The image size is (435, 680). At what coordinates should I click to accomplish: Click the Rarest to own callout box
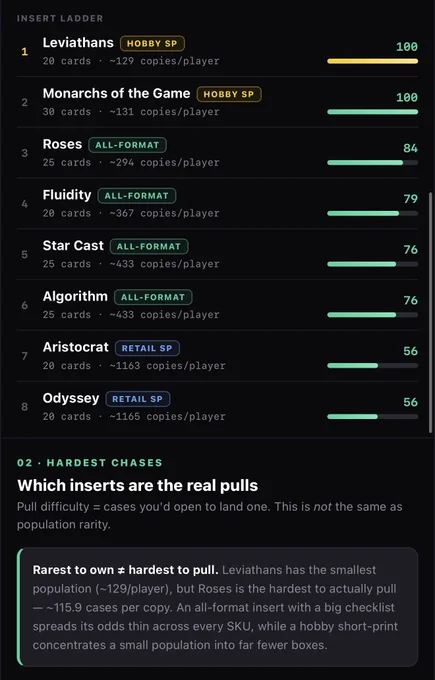218,607
